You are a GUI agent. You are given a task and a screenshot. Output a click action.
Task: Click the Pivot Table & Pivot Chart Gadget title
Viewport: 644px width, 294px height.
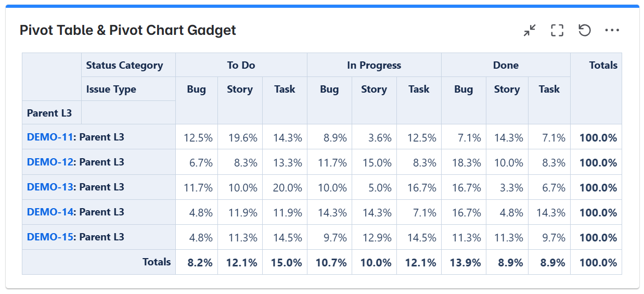(127, 31)
